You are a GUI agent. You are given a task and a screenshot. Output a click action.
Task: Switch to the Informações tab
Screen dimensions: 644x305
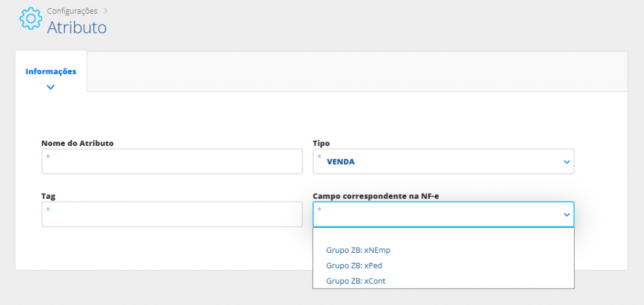(51, 71)
